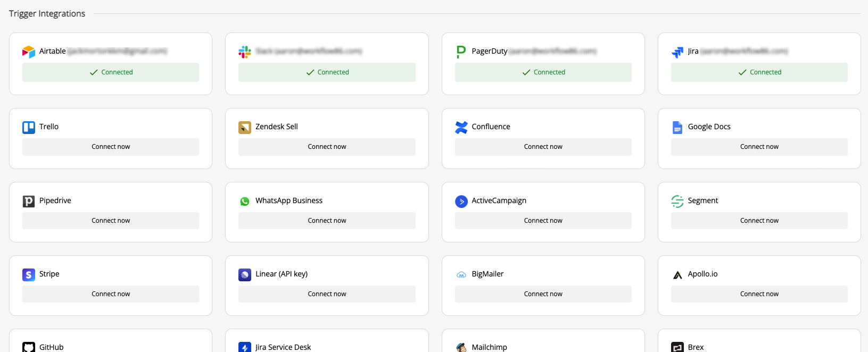Click the WhatsApp Business label text
The height and width of the screenshot is (352, 868).
289,200
